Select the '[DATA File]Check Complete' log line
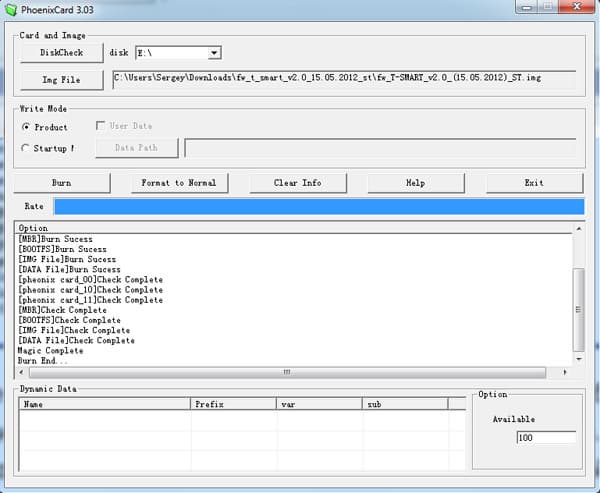This screenshot has height=493, width=600. 76,341
